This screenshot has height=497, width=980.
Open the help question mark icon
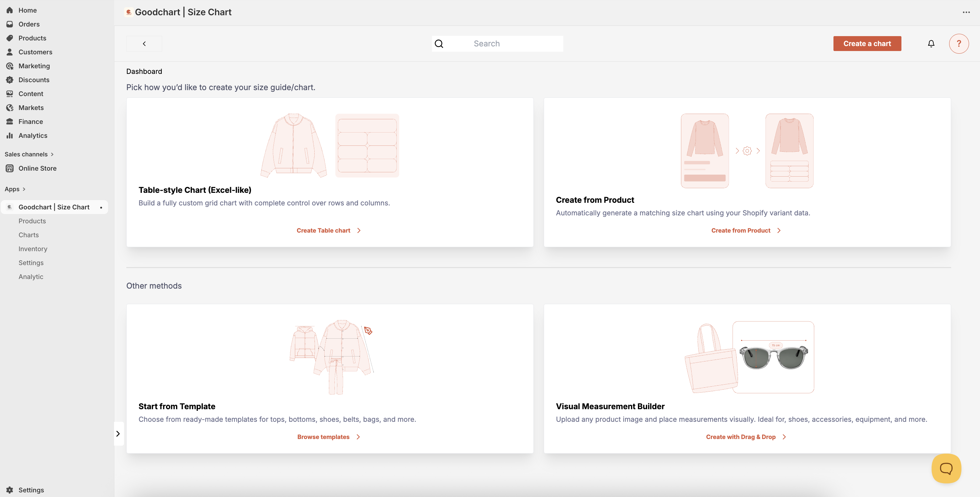(958, 44)
